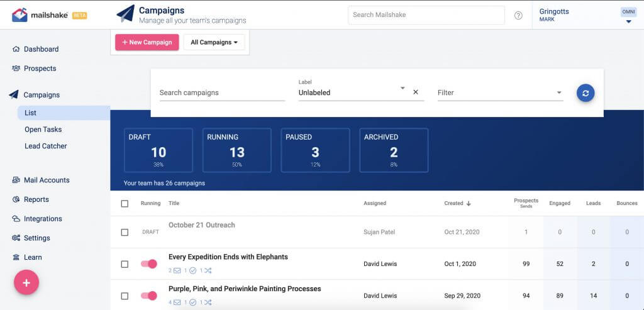This screenshot has height=310, width=644.
Task: Sort by the Leads column header
Action: 594,203
